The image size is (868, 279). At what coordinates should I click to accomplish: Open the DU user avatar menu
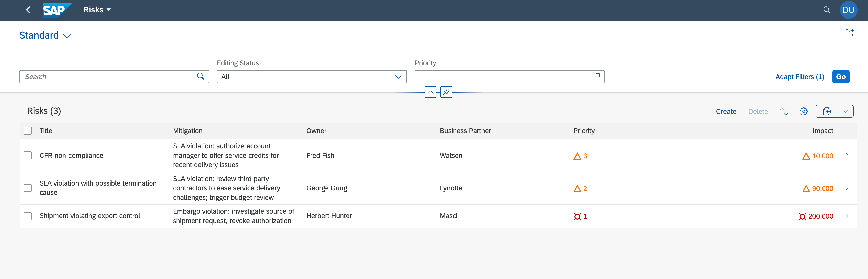[x=848, y=10]
